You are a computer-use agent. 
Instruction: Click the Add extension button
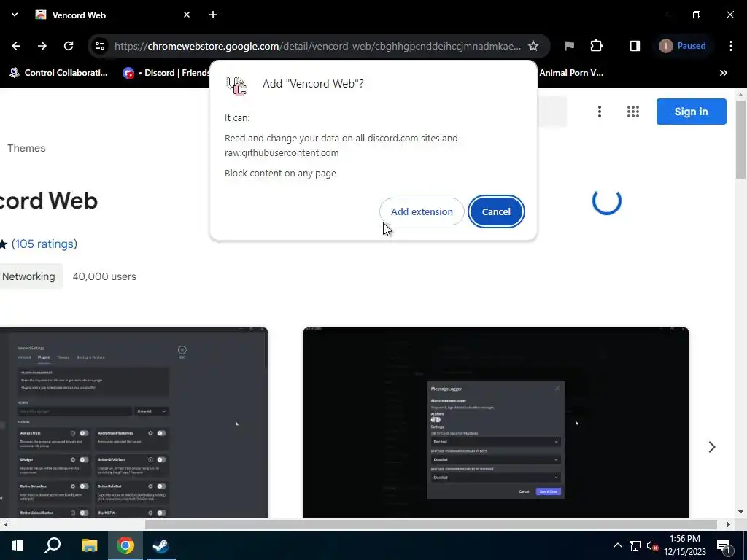pos(422,212)
